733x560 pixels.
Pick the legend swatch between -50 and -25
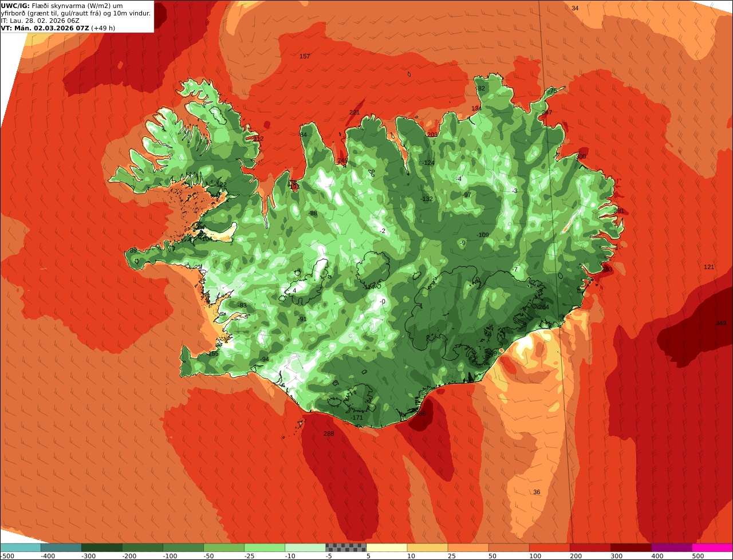(224, 547)
